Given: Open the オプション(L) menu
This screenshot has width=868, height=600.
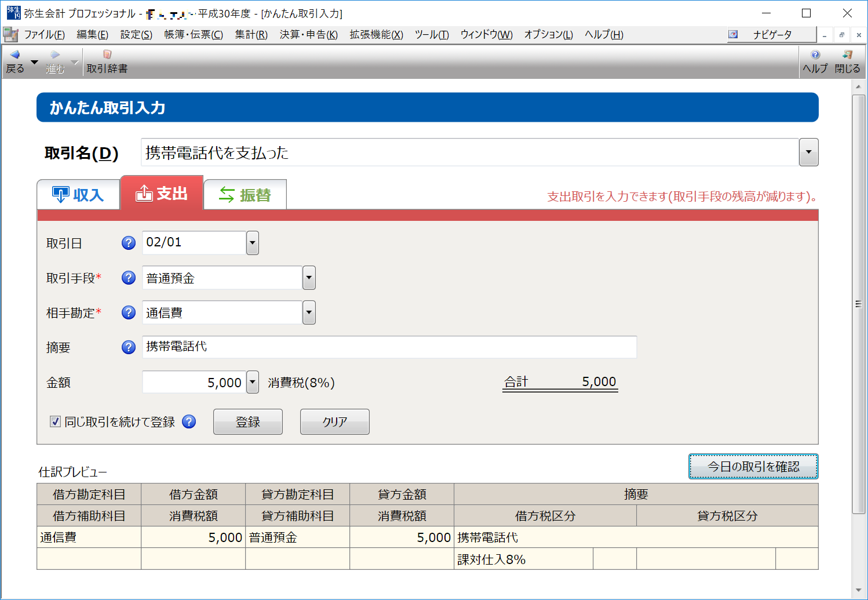Looking at the screenshot, I should coord(548,34).
